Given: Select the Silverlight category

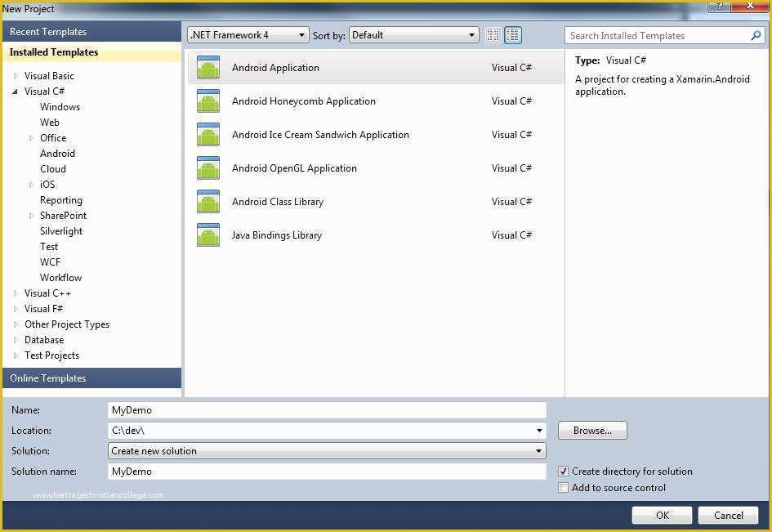Looking at the screenshot, I should coord(61,231).
